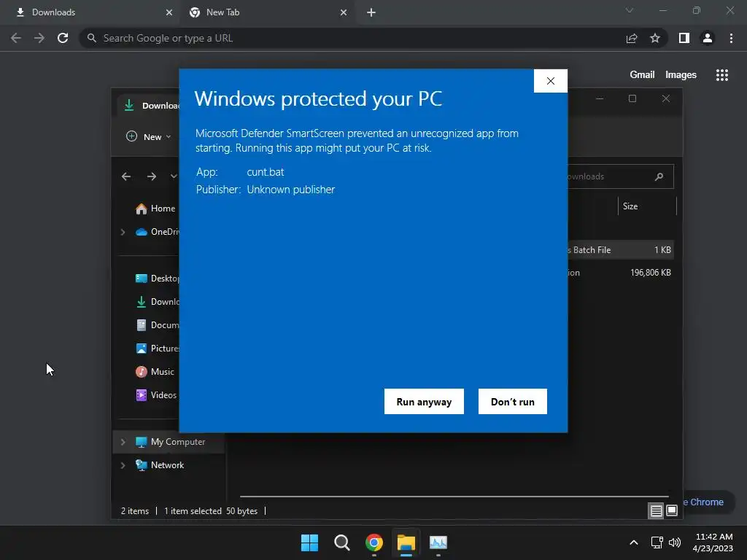Open Google Images link
747x560 pixels.
tap(681, 75)
